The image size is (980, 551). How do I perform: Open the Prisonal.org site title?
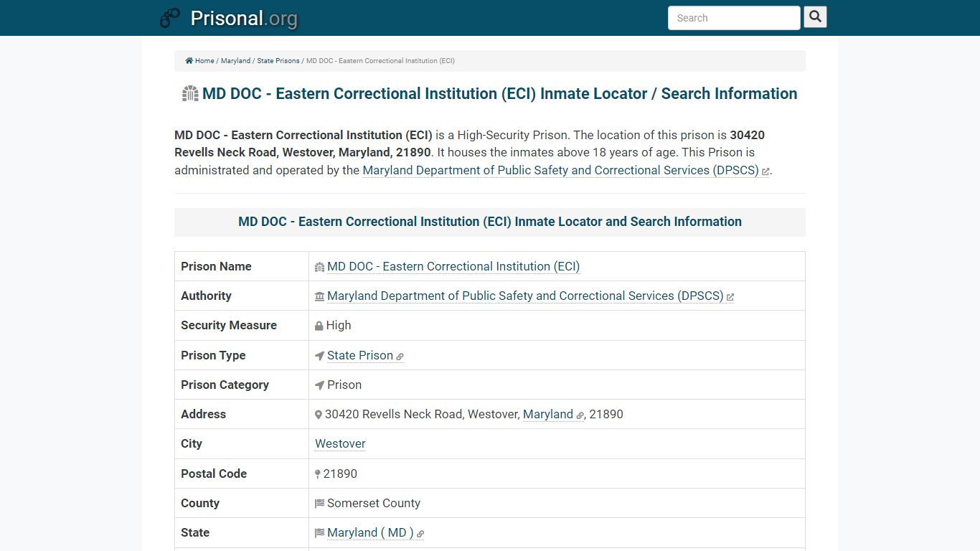(244, 18)
